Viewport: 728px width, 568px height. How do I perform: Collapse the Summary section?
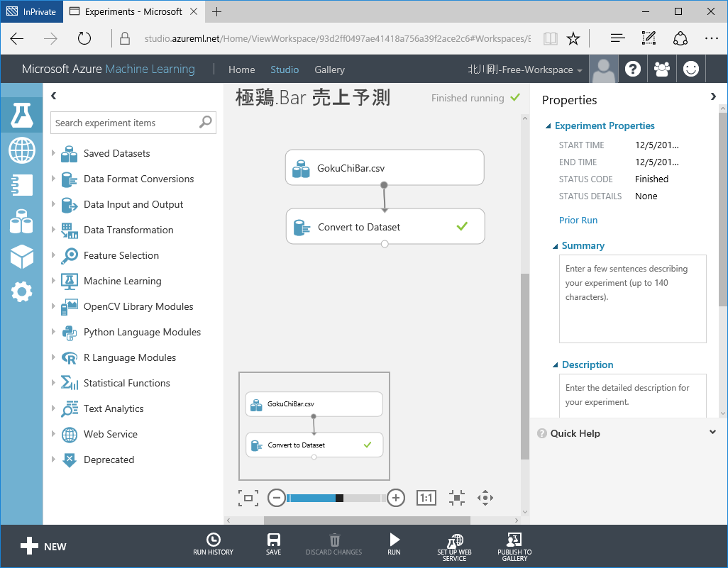pos(556,246)
